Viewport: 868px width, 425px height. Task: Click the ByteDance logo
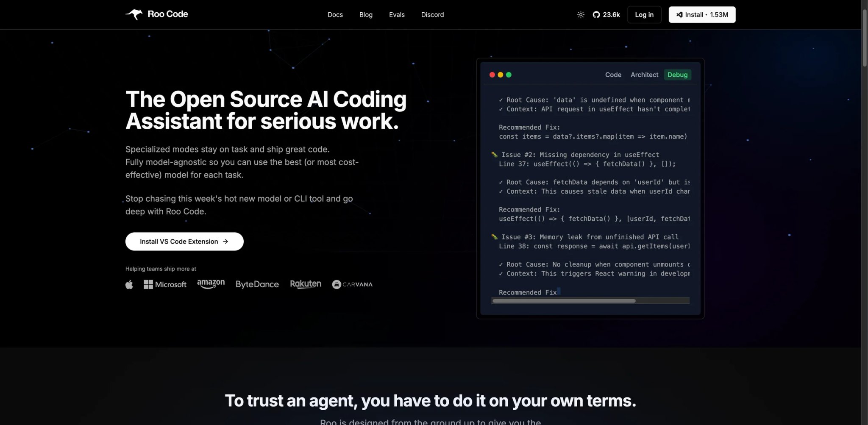(257, 284)
